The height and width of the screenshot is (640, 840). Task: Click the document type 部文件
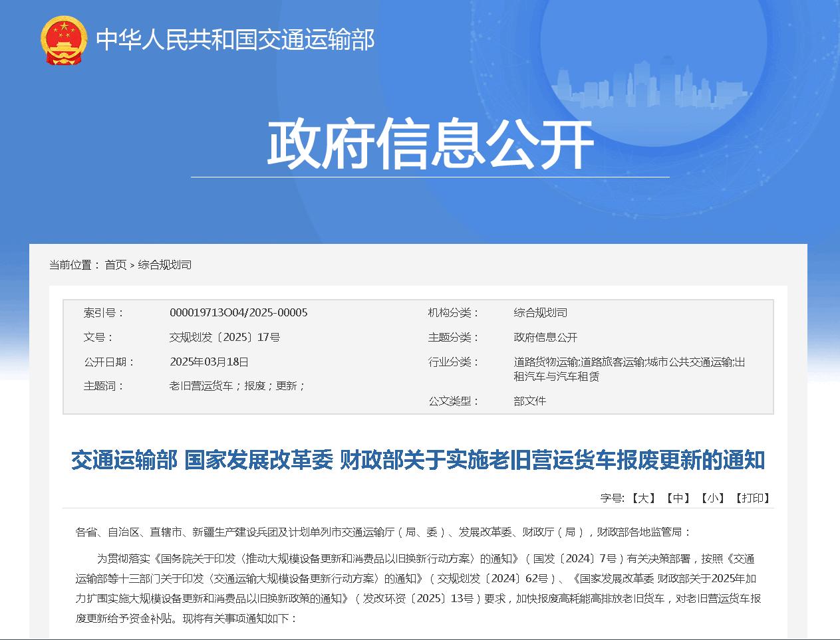(x=529, y=401)
